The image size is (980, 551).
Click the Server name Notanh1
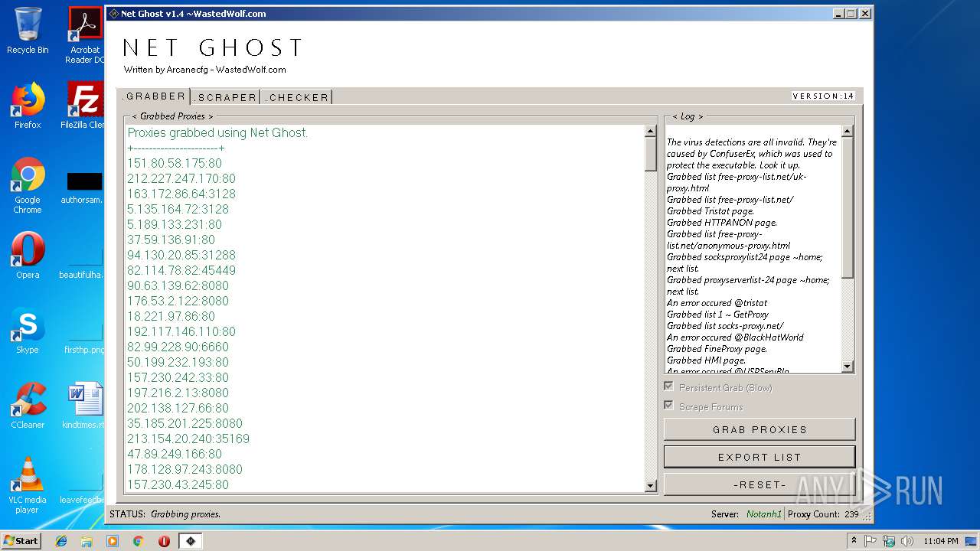point(764,514)
